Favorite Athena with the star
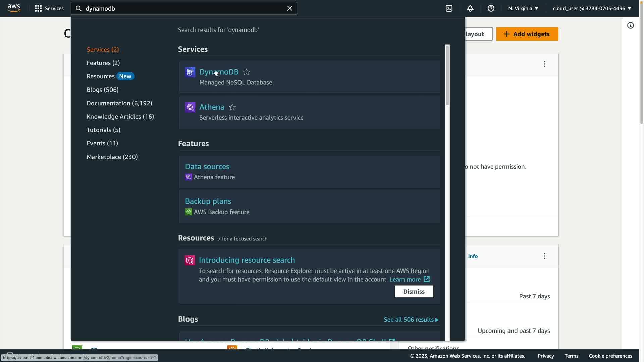The image size is (644, 362). 232,107
